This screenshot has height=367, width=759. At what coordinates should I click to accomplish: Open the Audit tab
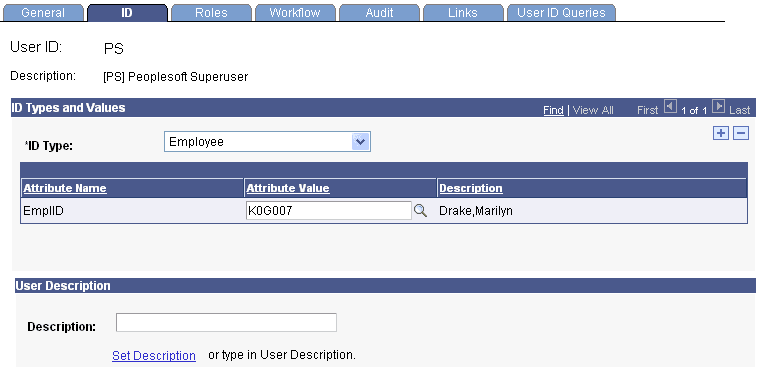[x=379, y=13]
